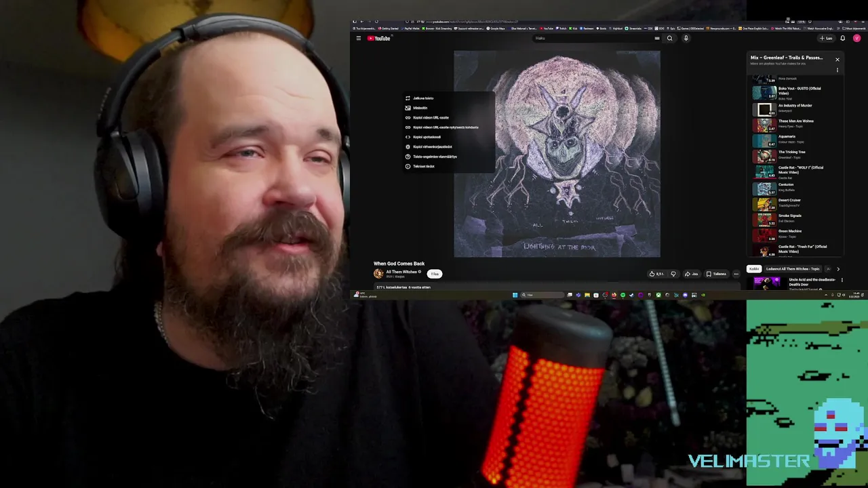
Task: Click the Luo create button
Action: pyautogui.click(x=826, y=38)
